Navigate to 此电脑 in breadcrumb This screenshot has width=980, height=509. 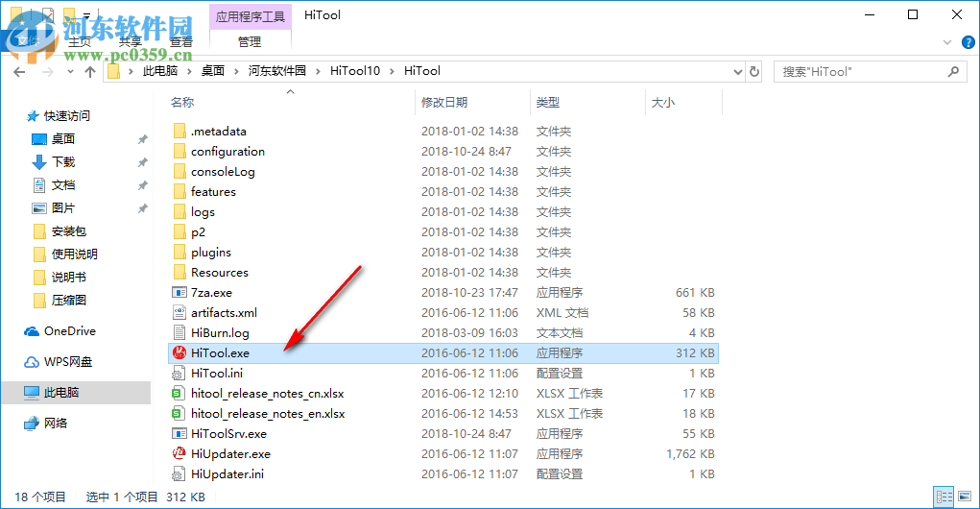[160, 71]
